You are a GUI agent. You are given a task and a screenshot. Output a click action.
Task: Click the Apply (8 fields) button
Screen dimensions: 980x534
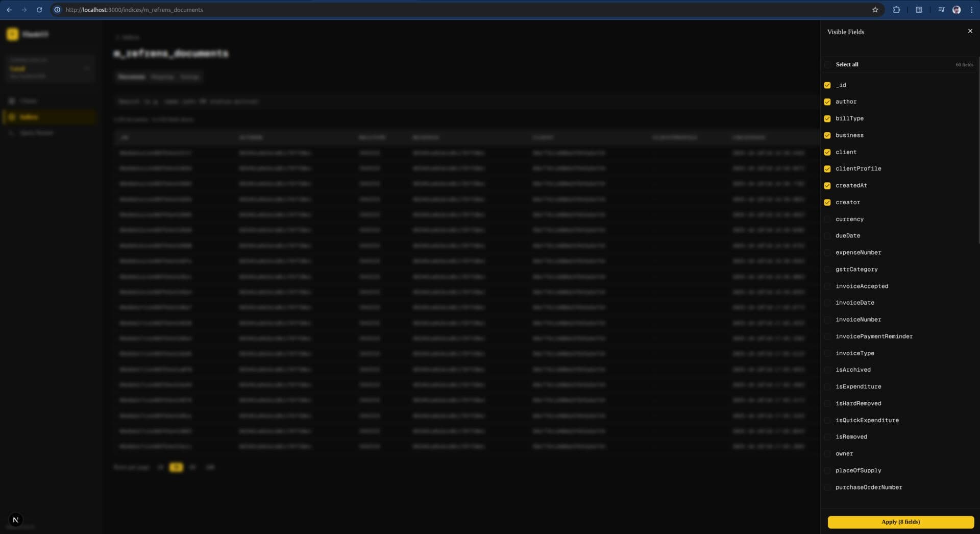900,522
